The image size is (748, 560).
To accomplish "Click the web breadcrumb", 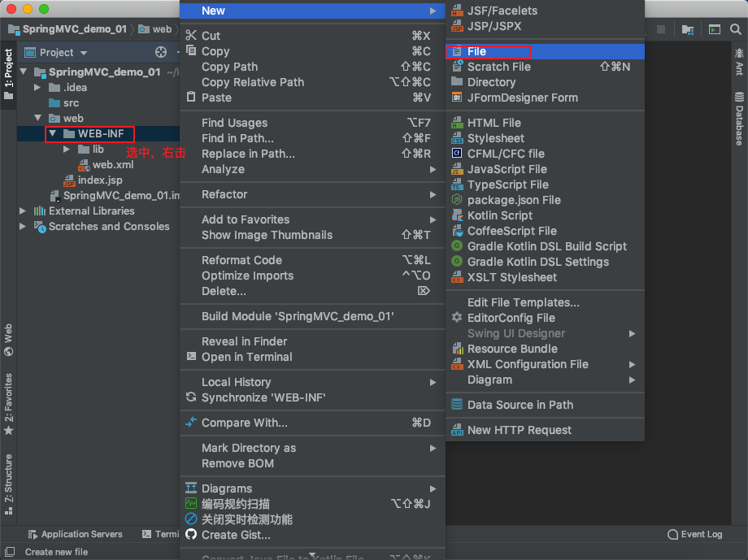I will pyautogui.click(x=155, y=29).
